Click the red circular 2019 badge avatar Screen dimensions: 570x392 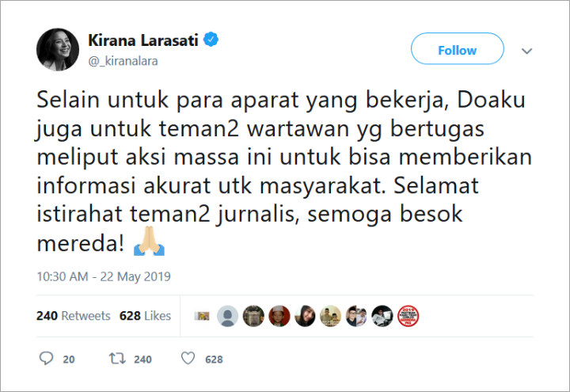click(x=408, y=316)
